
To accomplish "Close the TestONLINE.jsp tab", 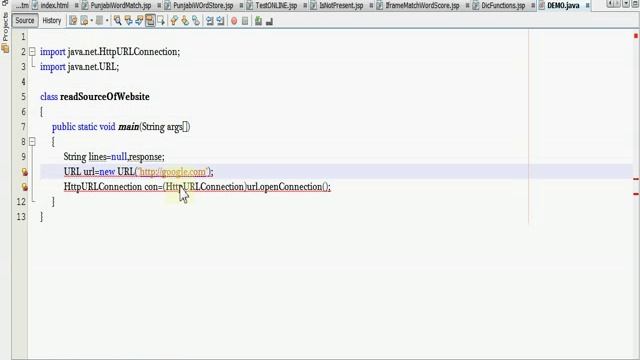I will pos(305,5).
